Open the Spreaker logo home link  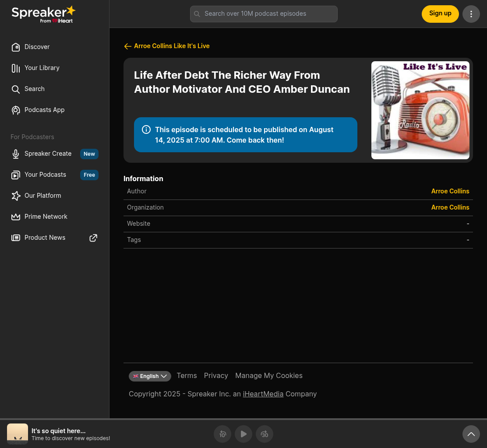pos(43,14)
